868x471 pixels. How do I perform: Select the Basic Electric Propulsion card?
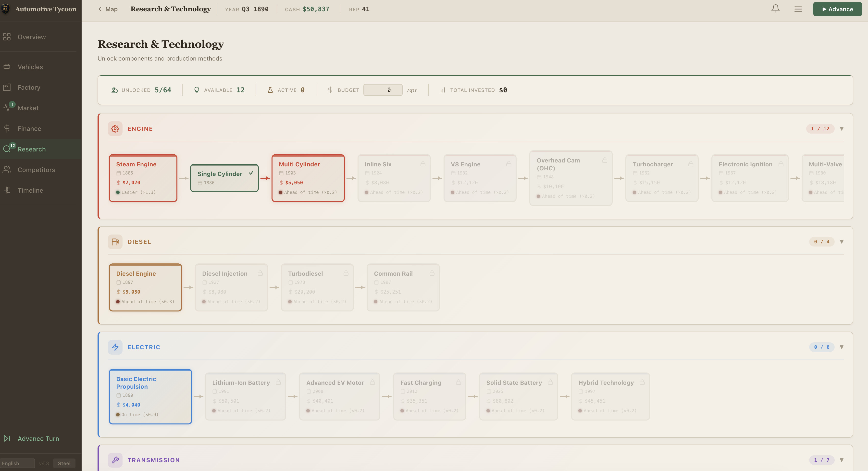[150, 397]
